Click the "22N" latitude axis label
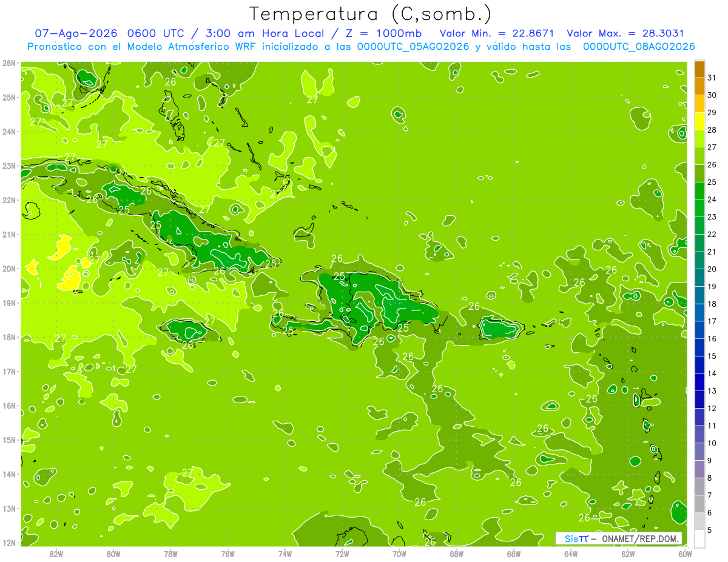 point(9,200)
